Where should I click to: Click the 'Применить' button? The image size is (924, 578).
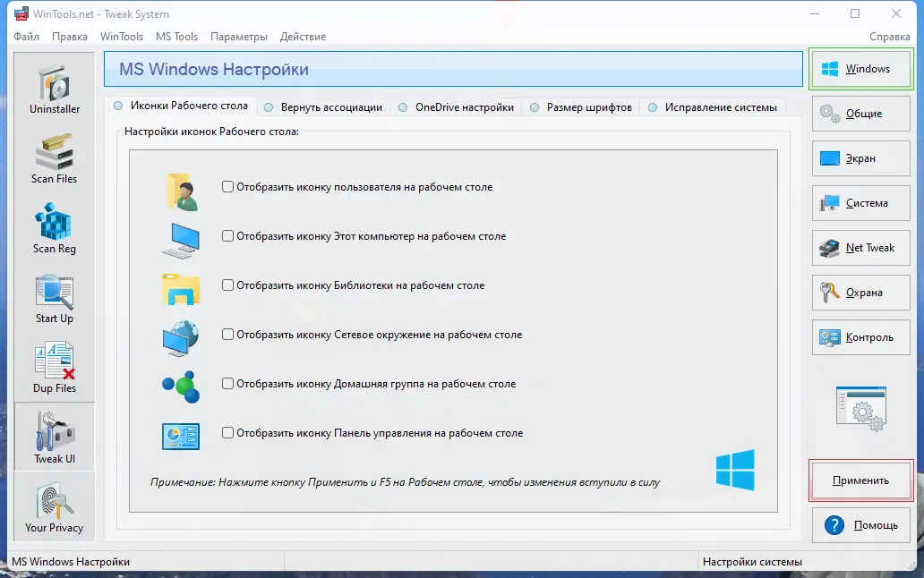tap(861, 480)
